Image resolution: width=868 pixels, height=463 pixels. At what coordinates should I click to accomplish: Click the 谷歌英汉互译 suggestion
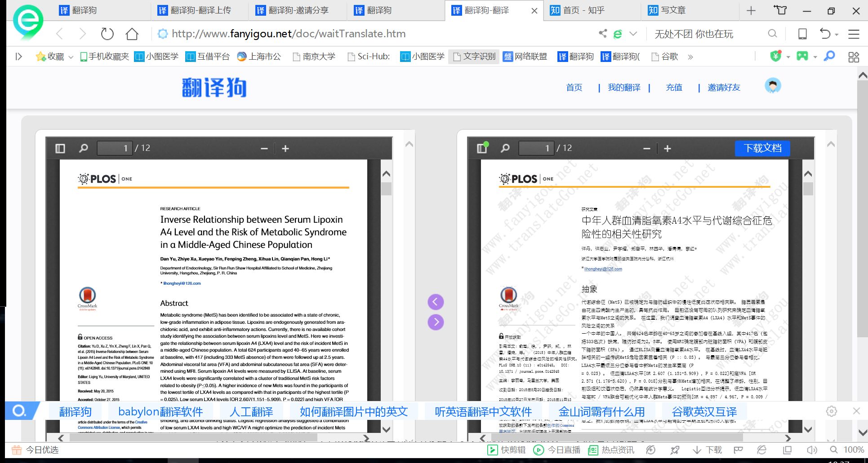(704, 412)
